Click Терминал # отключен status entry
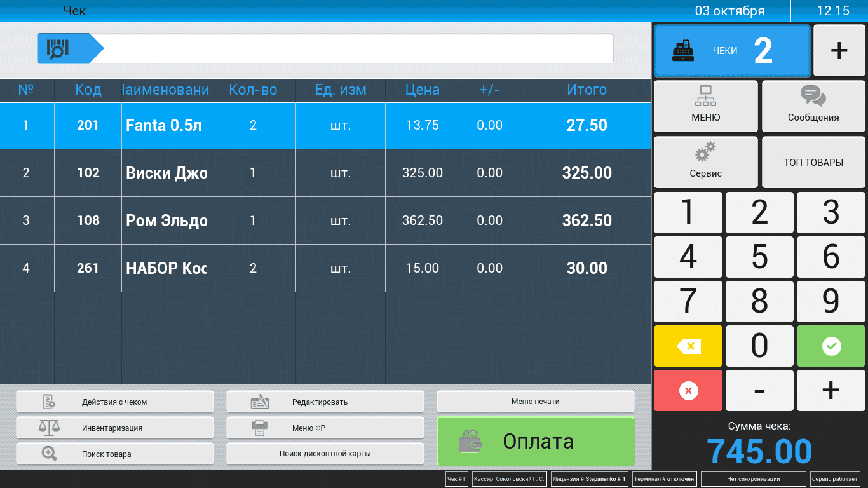Image resolution: width=868 pixels, height=488 pixels. [x=664, y=479]
